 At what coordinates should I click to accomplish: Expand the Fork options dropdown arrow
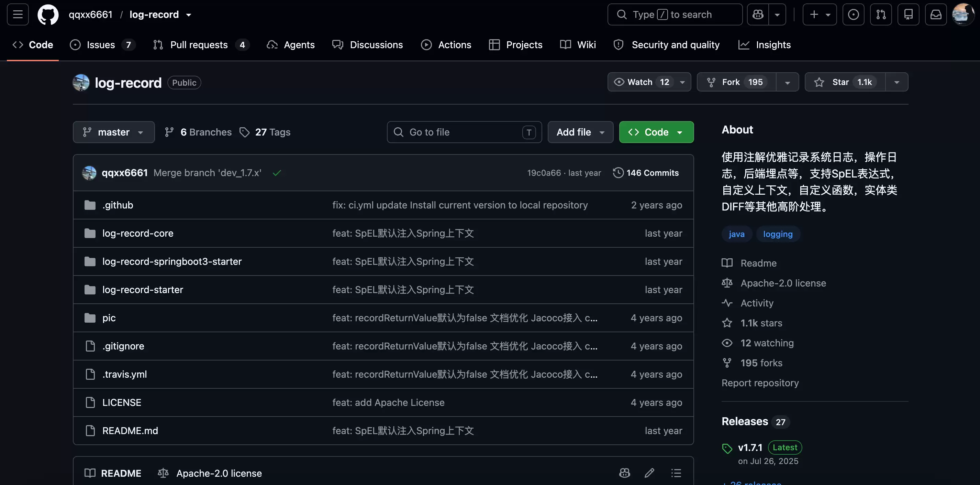788,82
